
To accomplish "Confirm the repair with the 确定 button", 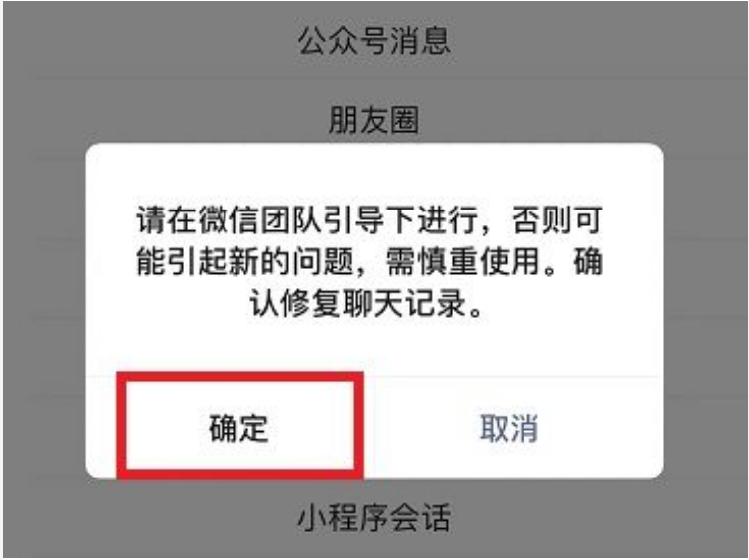I will point(238,427).
